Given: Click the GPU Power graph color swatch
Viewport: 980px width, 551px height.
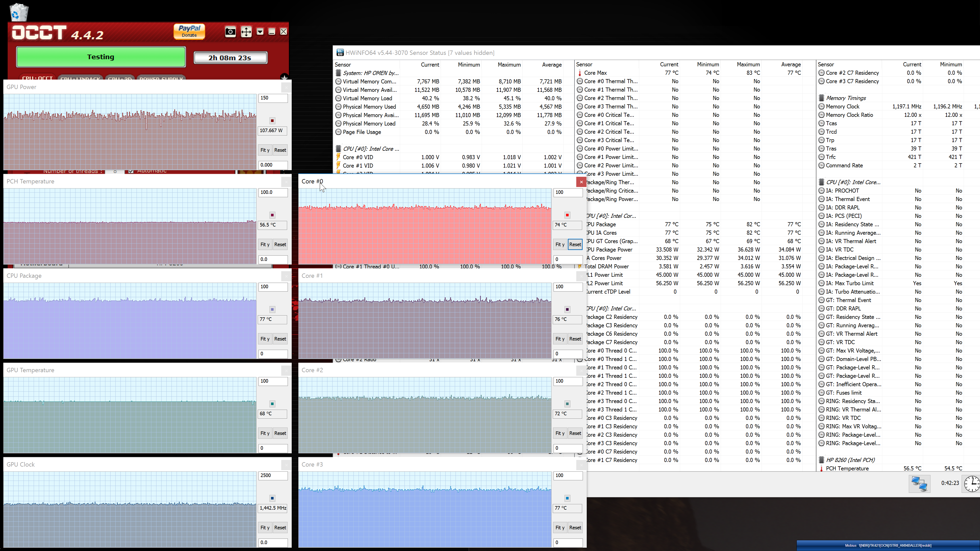Looking at the screenshot, I should click(x=272, y=121).
